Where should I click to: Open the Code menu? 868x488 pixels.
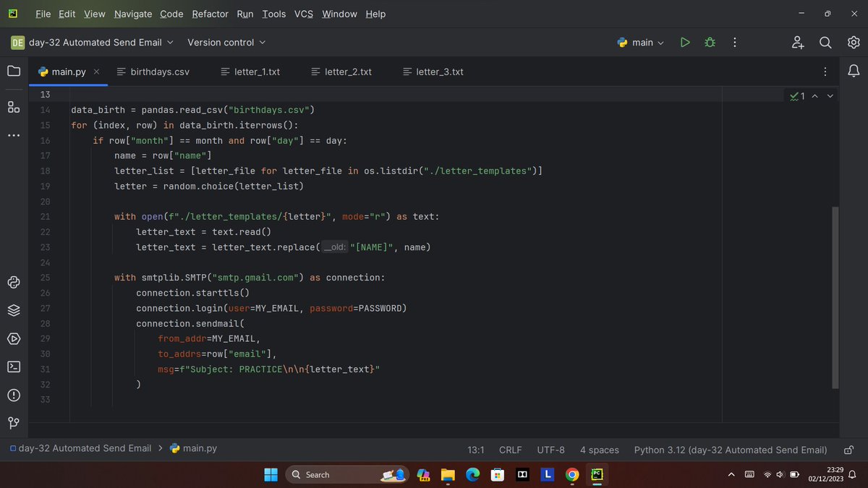171,14
